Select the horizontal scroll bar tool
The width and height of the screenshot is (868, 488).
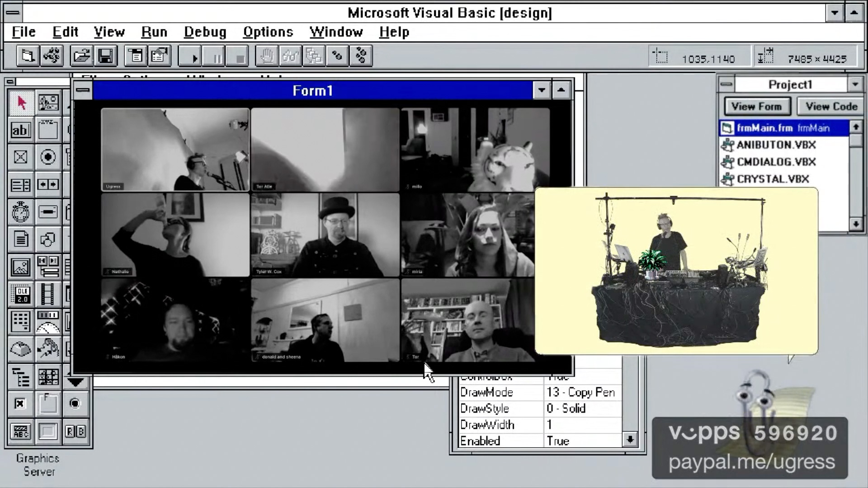tap(48, 185)
